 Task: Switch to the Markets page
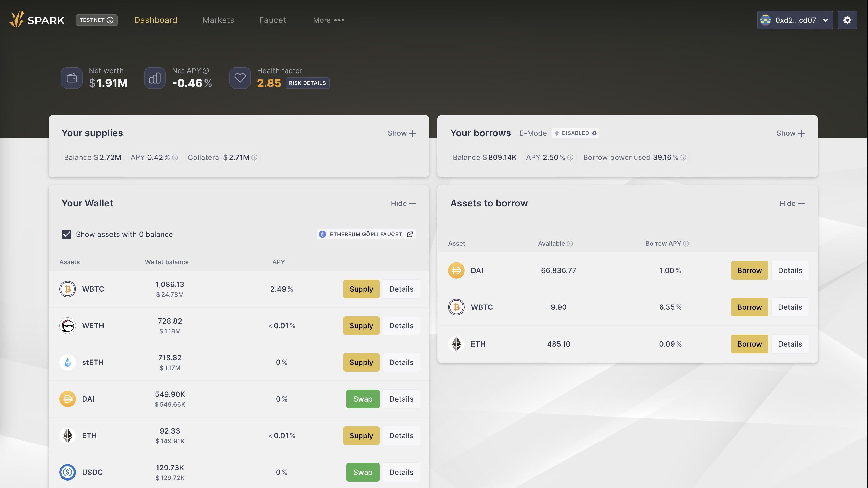(218, 20)
